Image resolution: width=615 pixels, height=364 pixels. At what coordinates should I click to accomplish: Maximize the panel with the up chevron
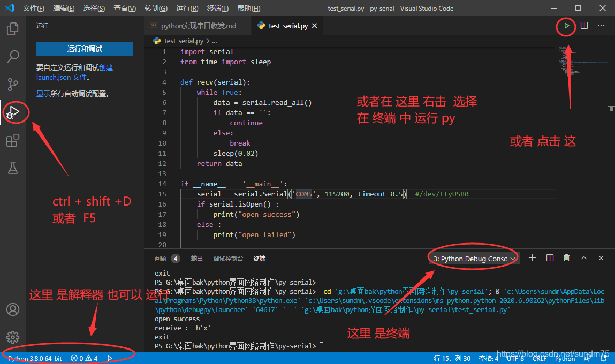coord(584,258)
